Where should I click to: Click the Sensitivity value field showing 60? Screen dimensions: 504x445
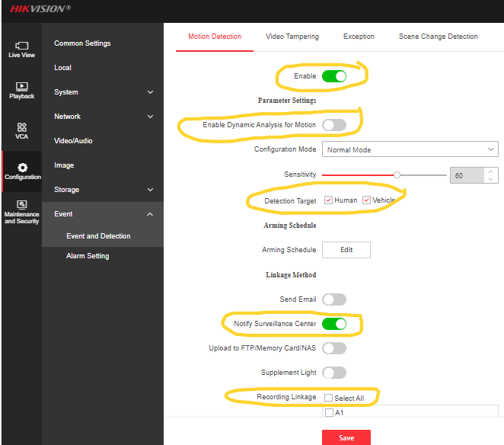(x=466, y=175)
